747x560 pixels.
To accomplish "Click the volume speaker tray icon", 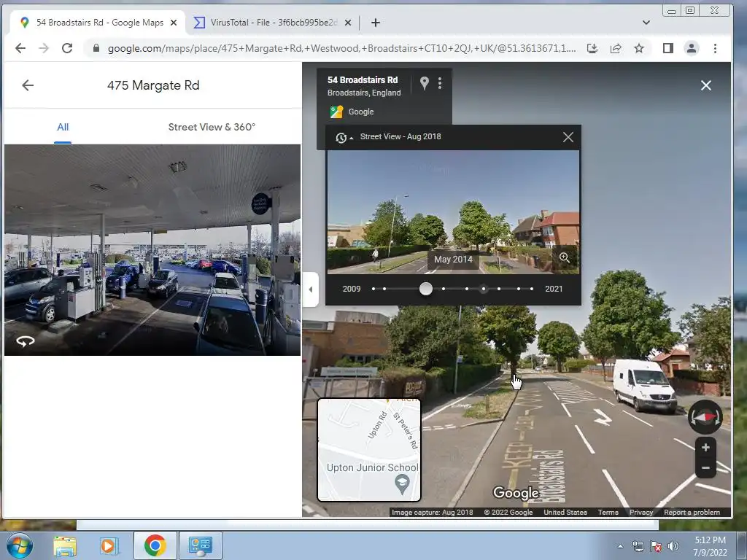I will [x=673, y=546].
